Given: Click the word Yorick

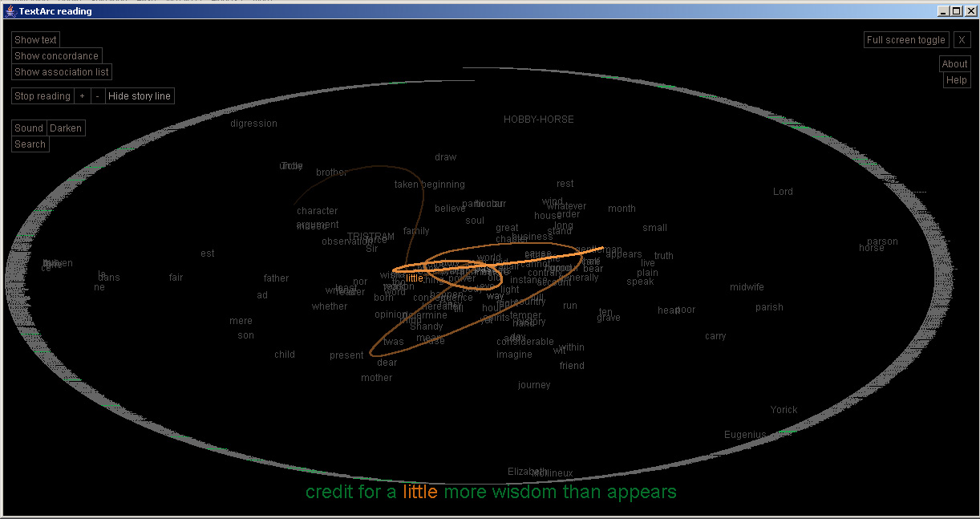Looking at the screenshot, I should [x=784, y=410].
